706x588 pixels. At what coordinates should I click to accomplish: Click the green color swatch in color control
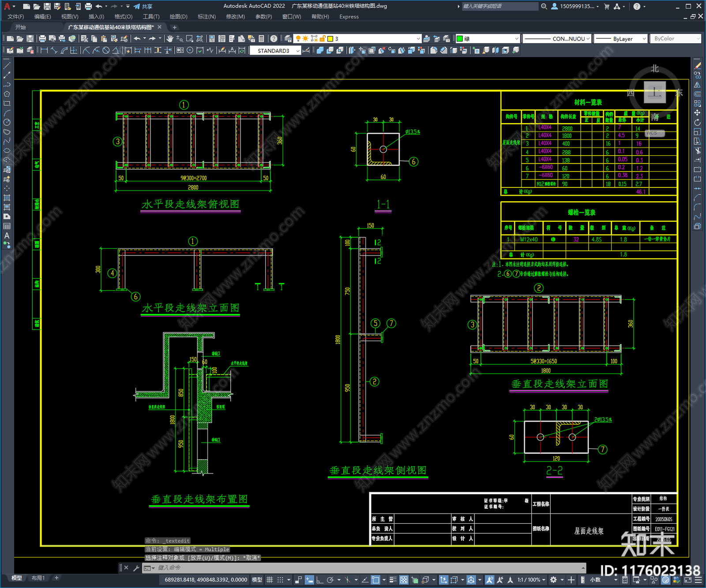[460, 39]
